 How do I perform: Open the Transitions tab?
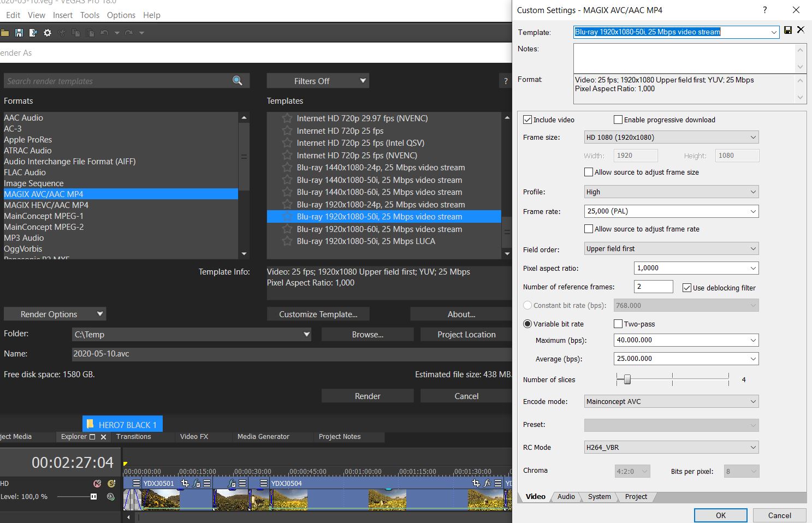tap(134, 437)
